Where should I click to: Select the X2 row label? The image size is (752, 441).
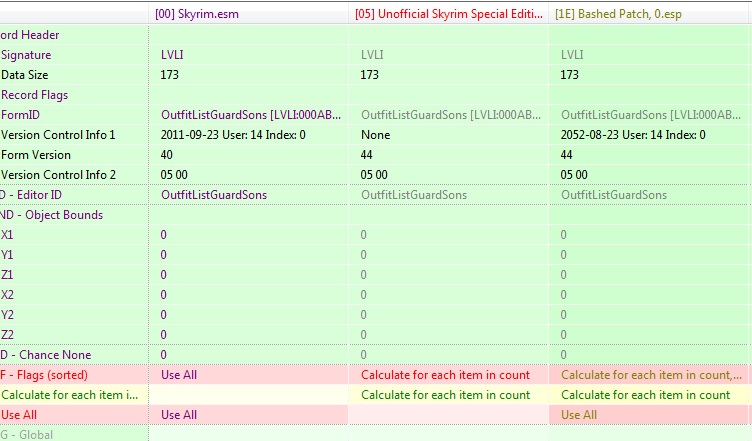coord(7,295)
